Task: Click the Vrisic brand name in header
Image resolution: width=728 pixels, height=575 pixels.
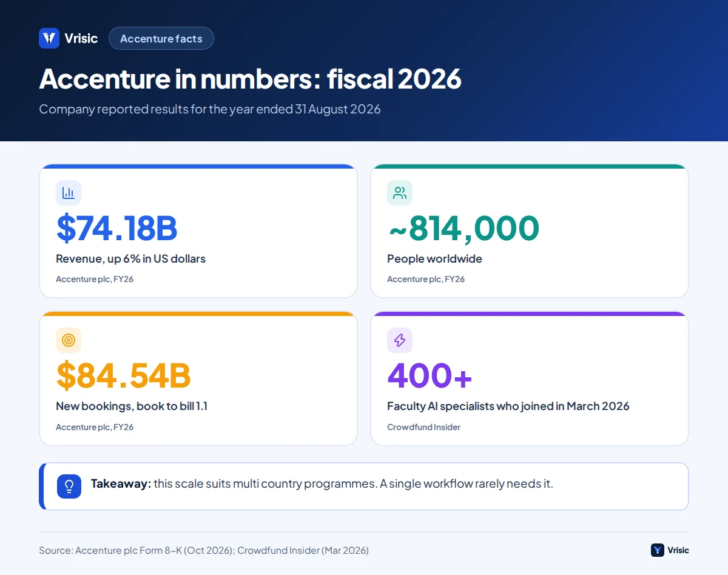Action: click(x=81, y=38)
